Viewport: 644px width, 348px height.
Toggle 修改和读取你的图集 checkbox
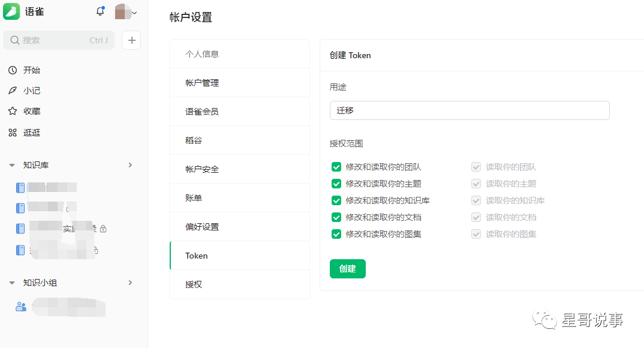pyautogui.click(x=336, y=234)
